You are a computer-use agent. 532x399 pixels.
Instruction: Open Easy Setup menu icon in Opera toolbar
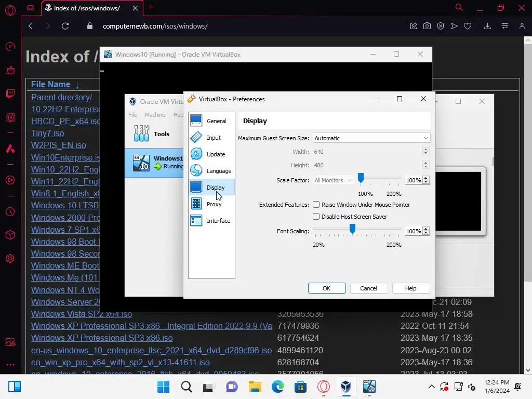click(x=505, y=26)
